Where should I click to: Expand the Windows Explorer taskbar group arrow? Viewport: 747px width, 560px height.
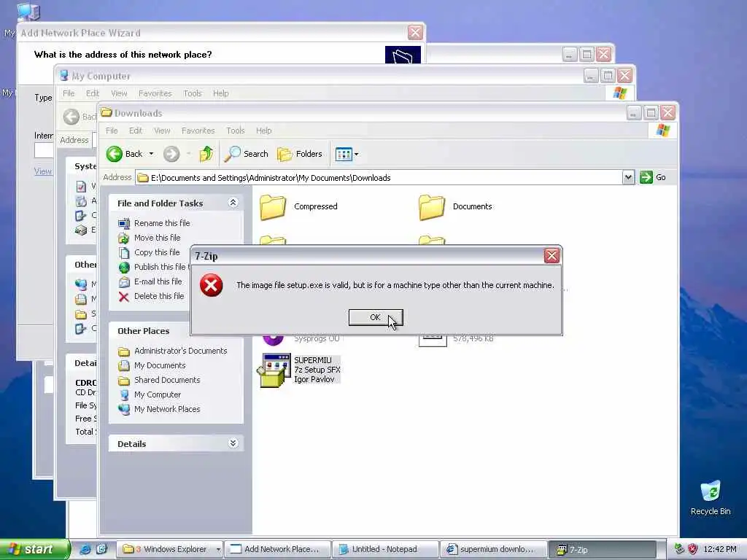218,549
